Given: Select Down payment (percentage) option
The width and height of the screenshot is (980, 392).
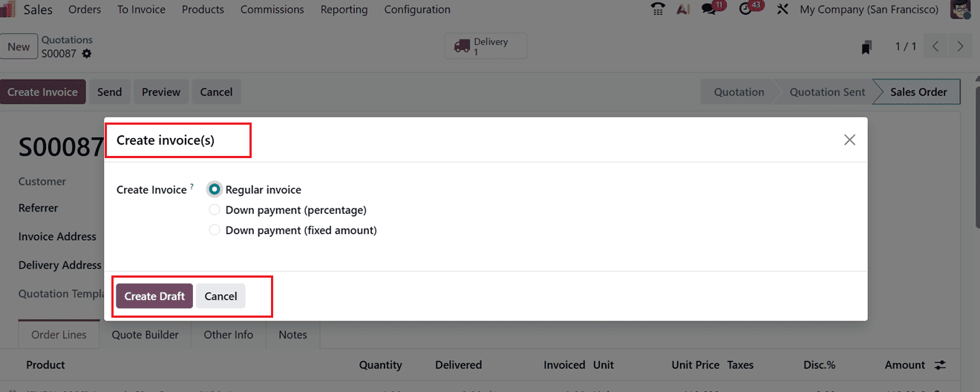Looking at the screenshot, I should click(215, 210).
